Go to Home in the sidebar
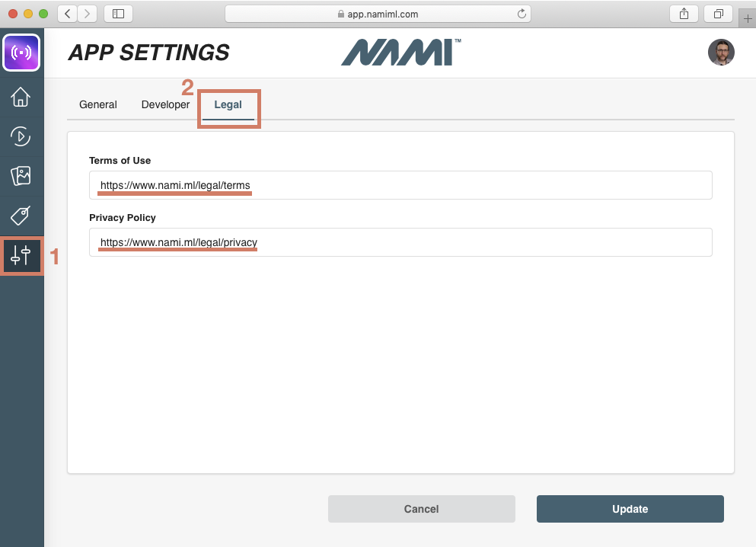Viewport: 756px width, 547px height. tap(21, 97)
